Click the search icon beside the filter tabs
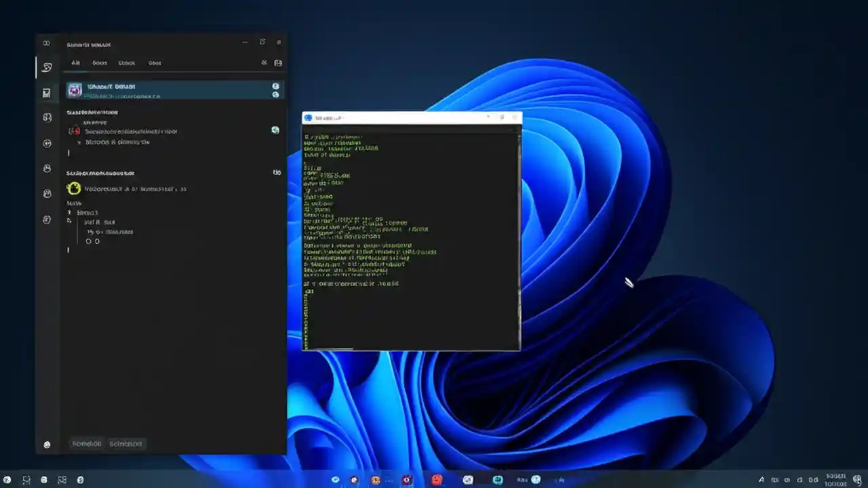The width and height of the screenshot is (868, 488). tap(264, 62)
